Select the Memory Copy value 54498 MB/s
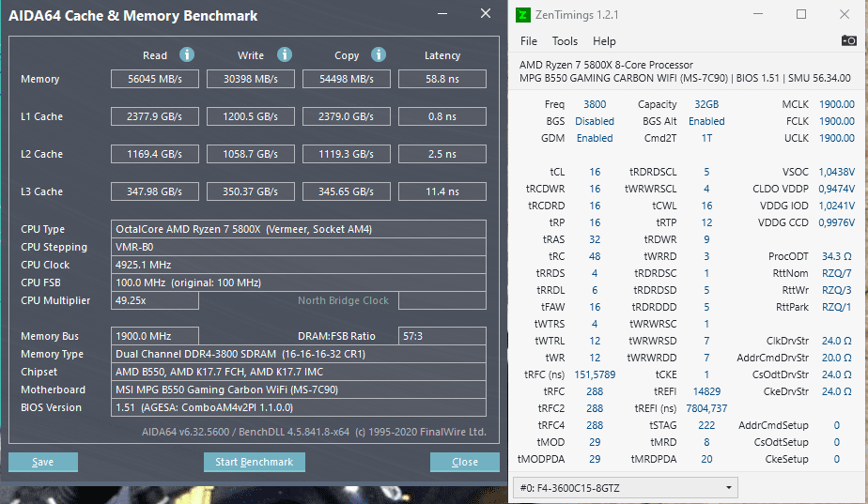The height and width of the screenshot is (504, 868). pos(346,79)
